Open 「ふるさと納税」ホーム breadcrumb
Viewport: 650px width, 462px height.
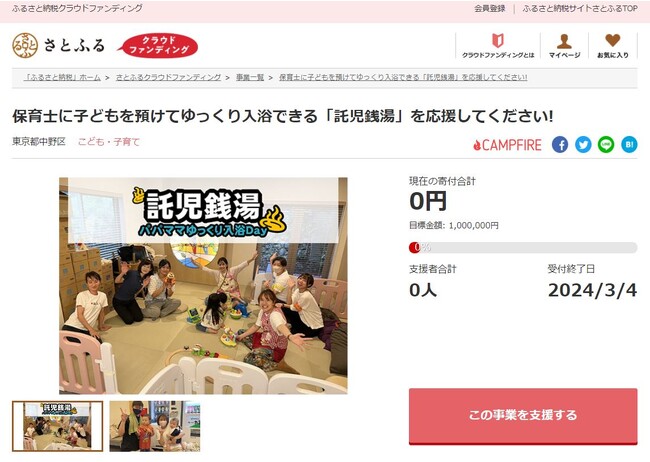click(62, 78)
